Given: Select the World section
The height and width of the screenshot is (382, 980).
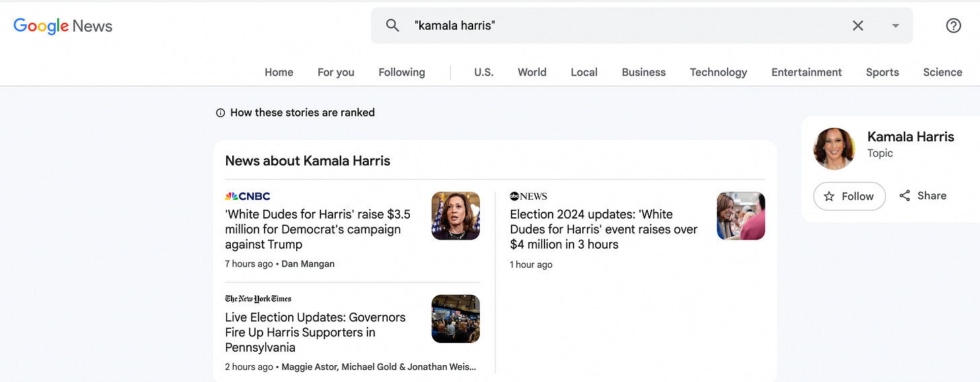Looking at the screenshot, I should pyautogui.click(x=532, y=72).
